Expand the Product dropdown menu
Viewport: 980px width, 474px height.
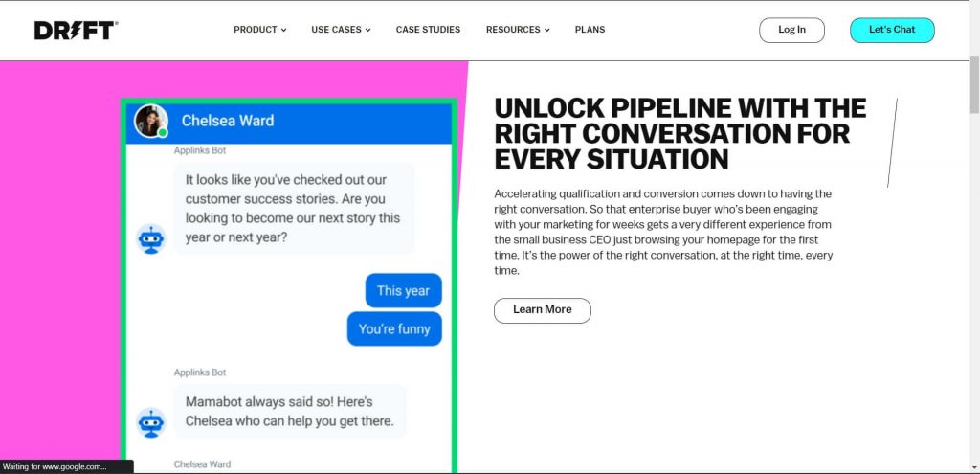pos(260,30)
